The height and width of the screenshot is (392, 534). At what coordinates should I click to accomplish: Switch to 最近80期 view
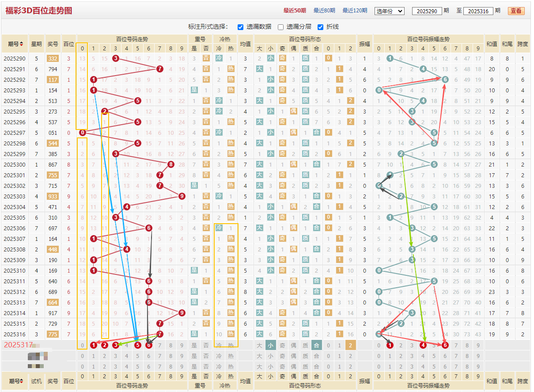point(324,11)
